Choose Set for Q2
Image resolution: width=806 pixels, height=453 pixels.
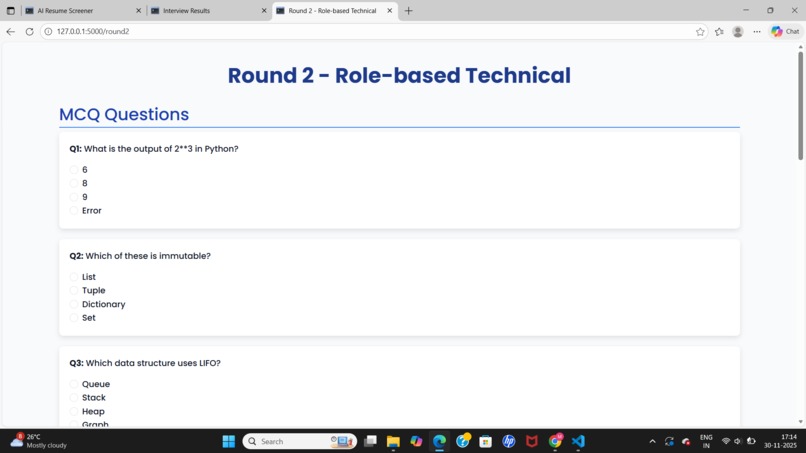pyautogui.click(x=74, y=318)
